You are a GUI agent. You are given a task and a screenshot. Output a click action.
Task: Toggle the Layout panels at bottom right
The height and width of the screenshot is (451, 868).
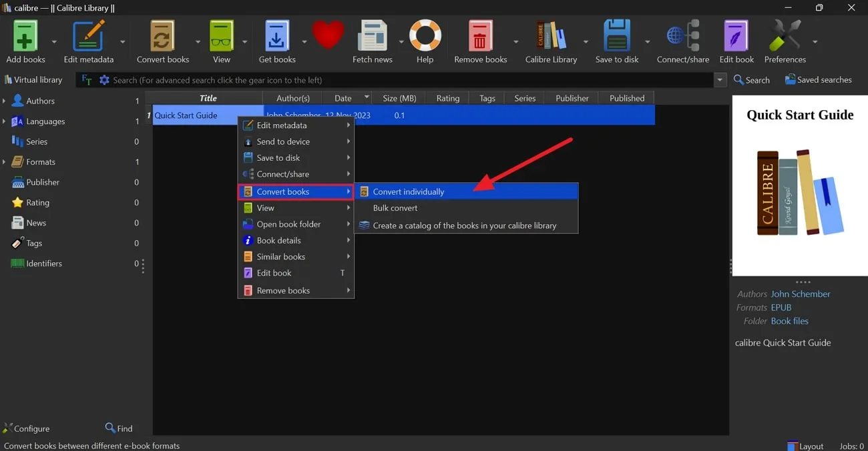point(805,445)
